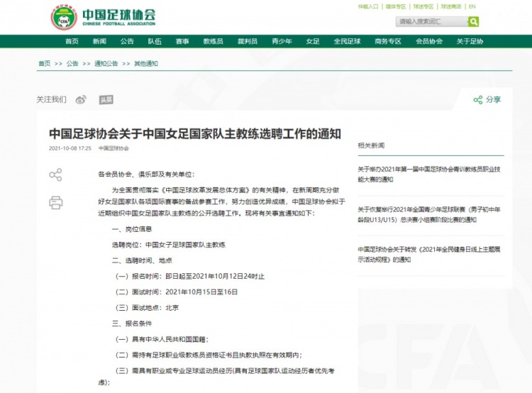Click the share icon left of article
532x393 pixels.
55,175
